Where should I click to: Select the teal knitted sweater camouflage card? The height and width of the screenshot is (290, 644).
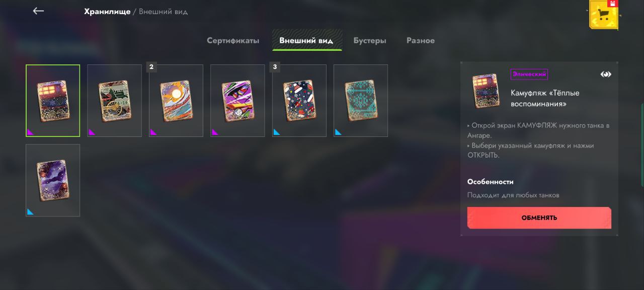[361, 101]
